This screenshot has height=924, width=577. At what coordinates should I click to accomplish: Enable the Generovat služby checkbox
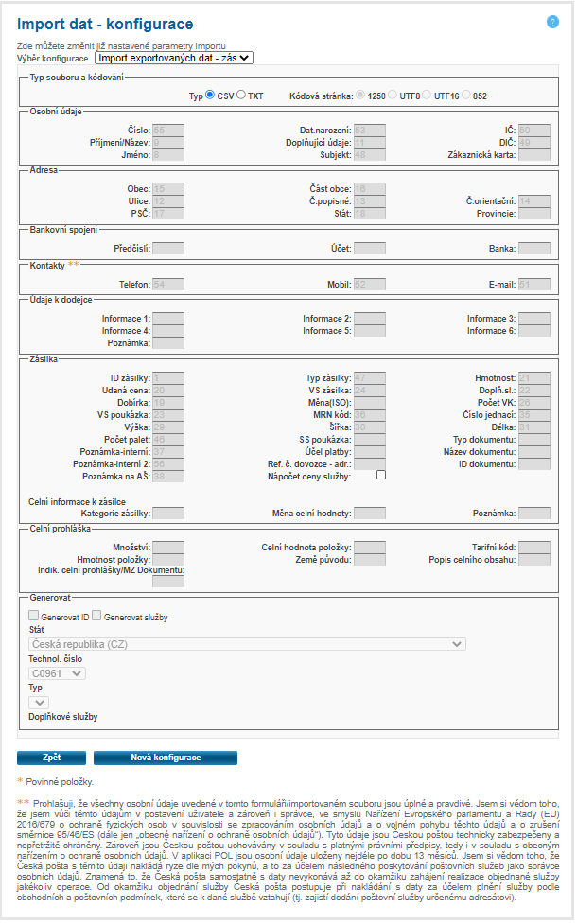point(96,616)
